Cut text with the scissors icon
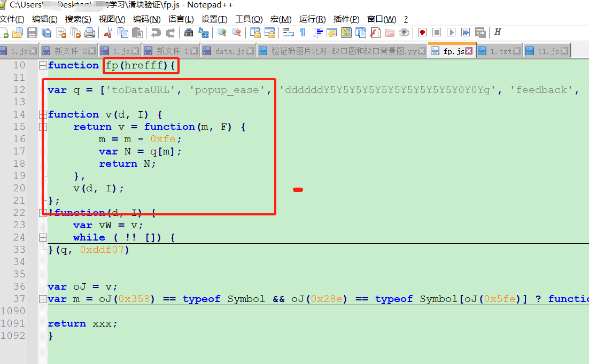The image size is (589, 364). (x=107, y=32)
